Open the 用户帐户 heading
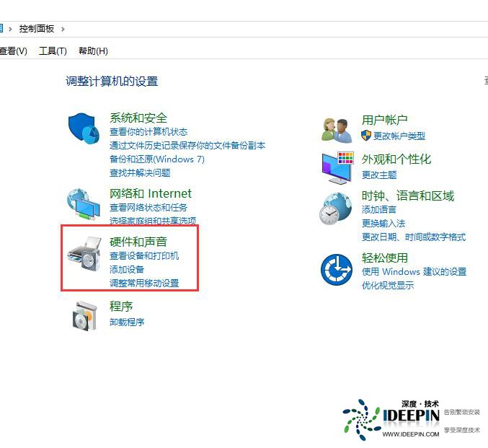The width and height of the screenshot is (488, 448). (x=385, y=120)
